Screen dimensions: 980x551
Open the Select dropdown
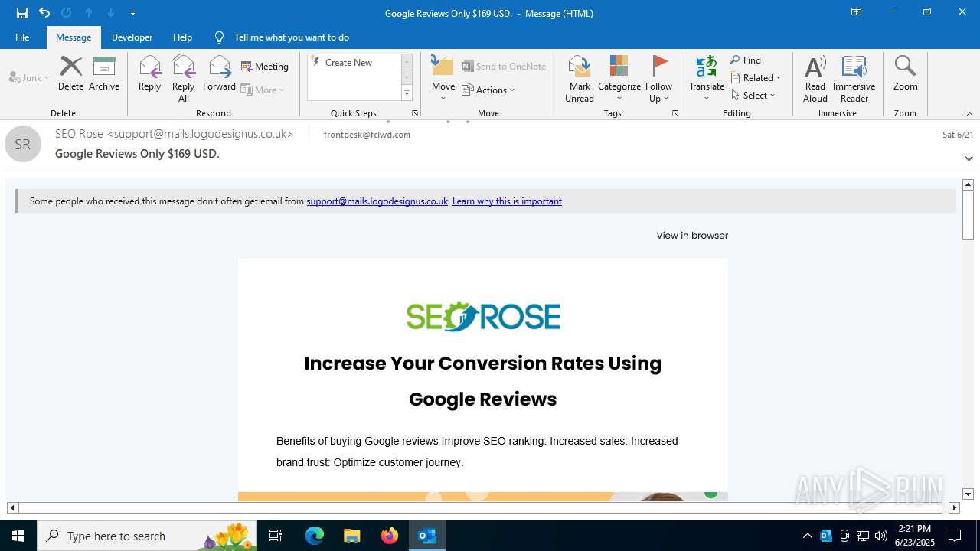pyautogui.click(x=753, y=95)
